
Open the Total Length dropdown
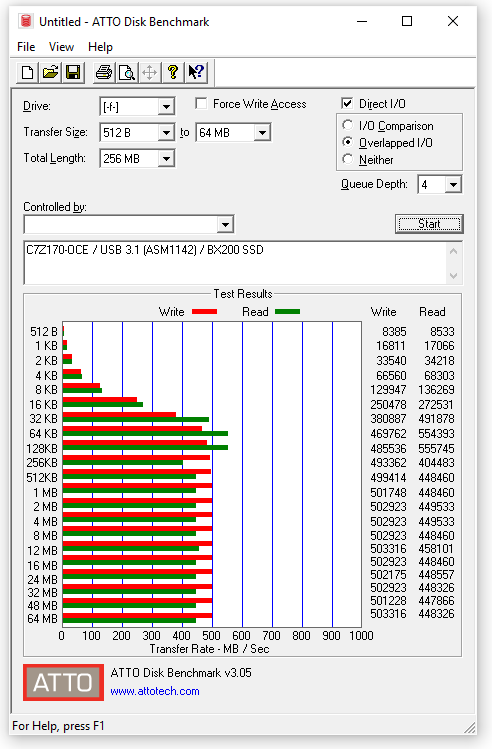(166, 159)
